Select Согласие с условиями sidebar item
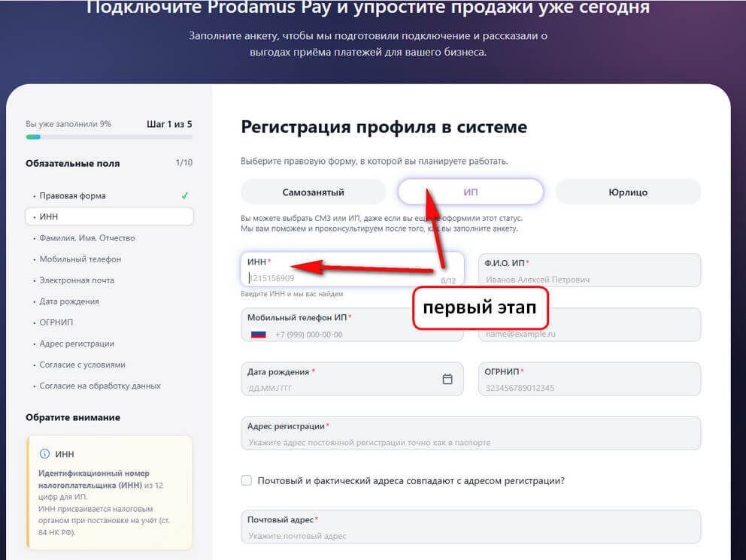The image size is (746, 560). point(82,365)
